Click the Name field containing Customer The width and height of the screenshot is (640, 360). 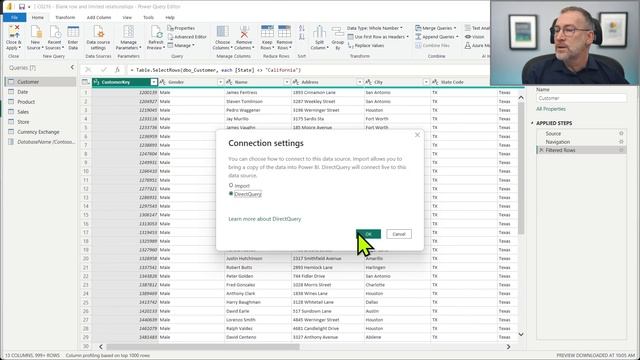581,98
